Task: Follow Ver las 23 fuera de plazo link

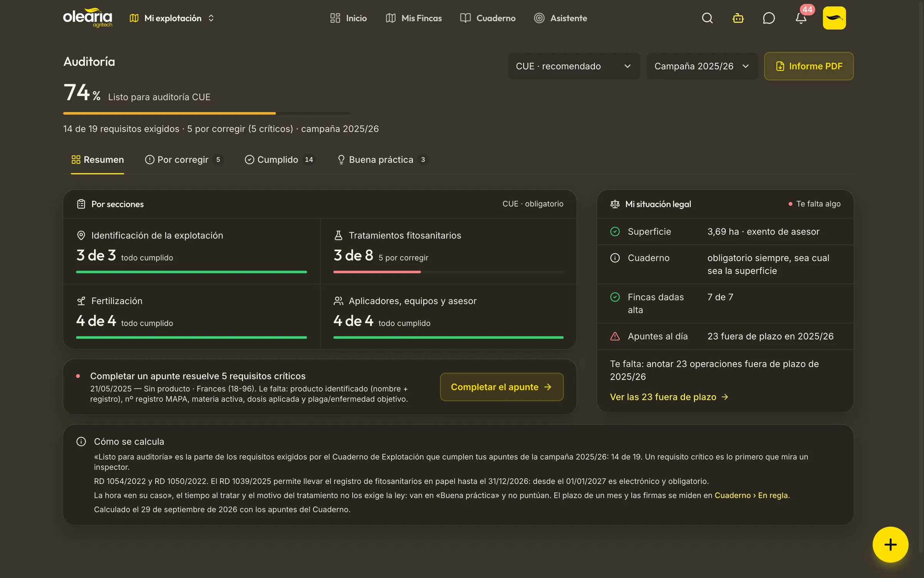Action: pos(669,397)
